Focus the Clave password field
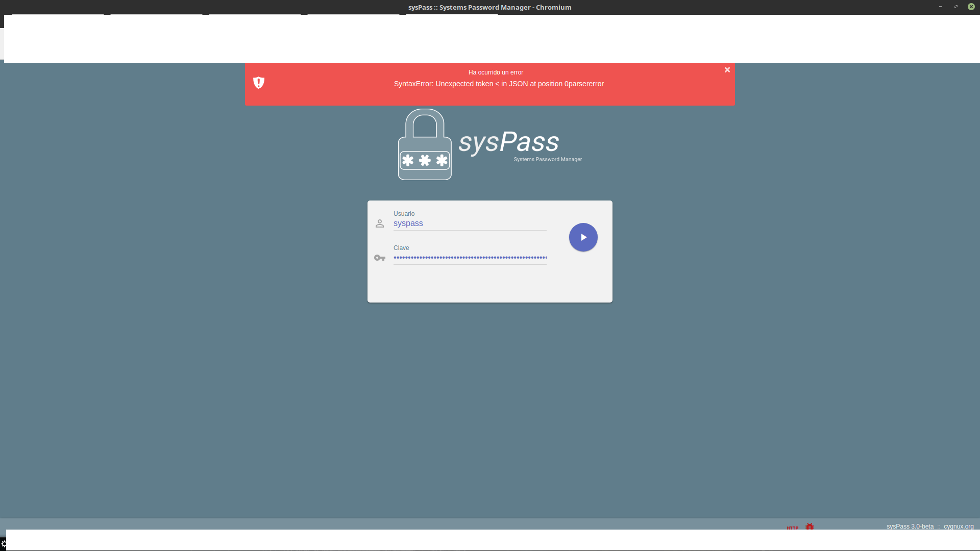 click(x=470, y=258)
